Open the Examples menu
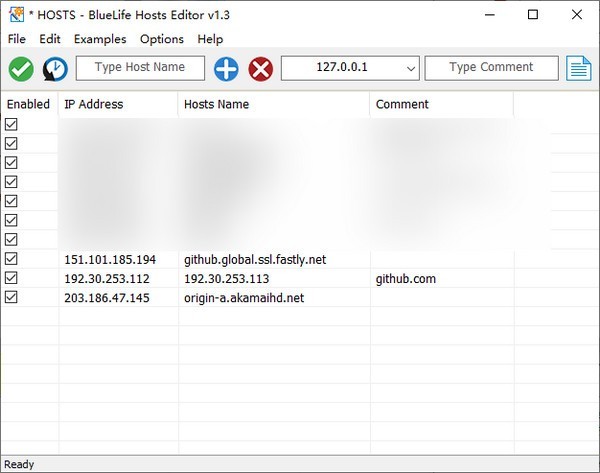 [x=100, y=39]
